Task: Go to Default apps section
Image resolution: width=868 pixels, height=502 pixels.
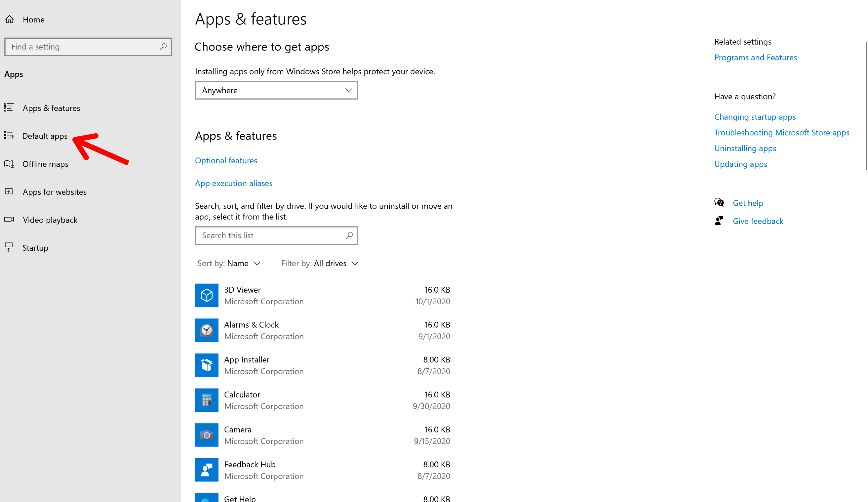Action: 45,136
